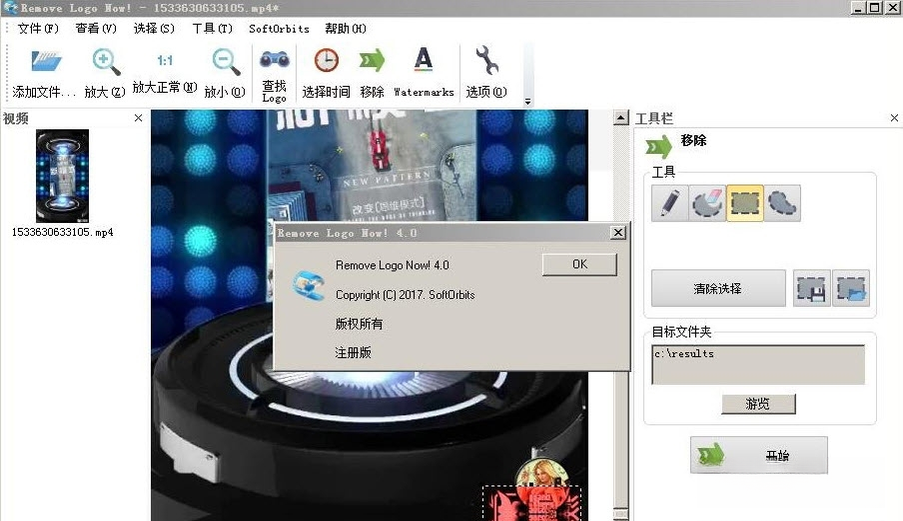Image resolution: width=903 pixels, height=521 pixels.
Task: Click the application logo in about dialog
Action: 308,285
